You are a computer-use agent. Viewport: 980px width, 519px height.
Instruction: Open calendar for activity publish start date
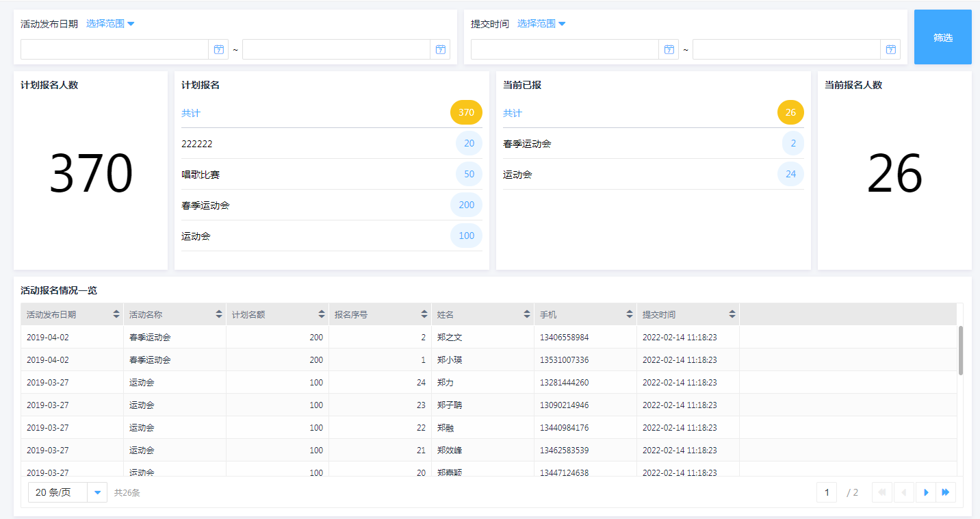tap(218, 49)
